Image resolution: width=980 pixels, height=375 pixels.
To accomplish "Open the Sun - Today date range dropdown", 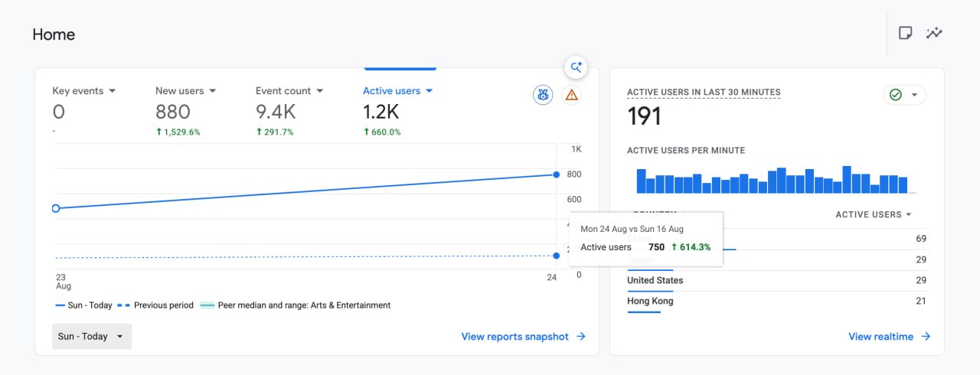I will 92,337.
